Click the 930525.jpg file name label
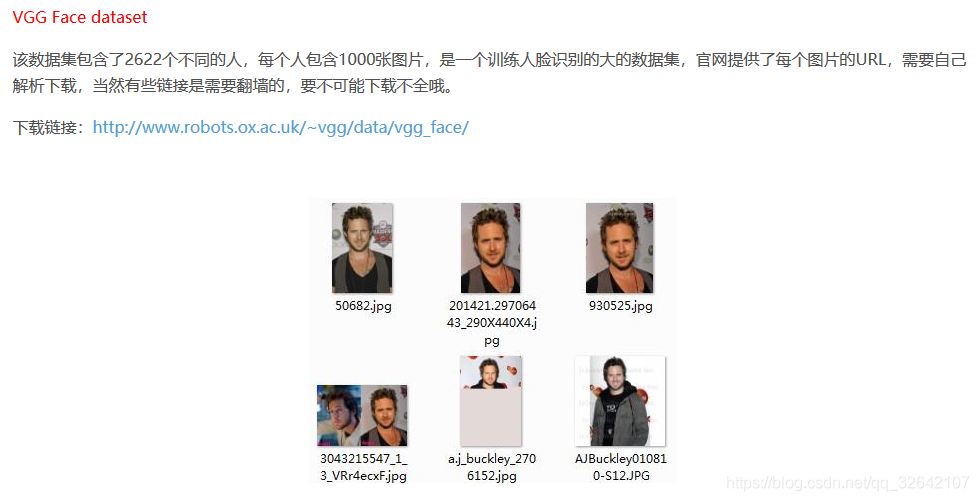The height and width of the screenshot is (501, 979). pos(621,306)
